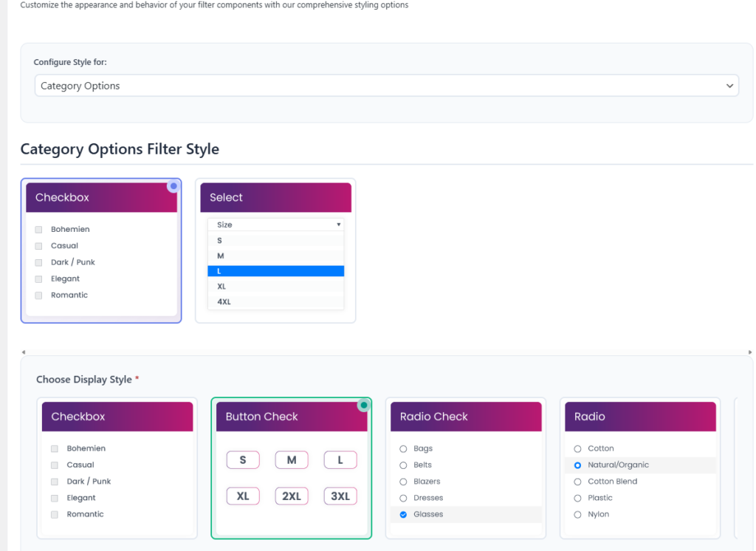Click green selected indicator on Button Check
This screenshot has width=756, height=551.
pyautogui.click(x=364, y=405)
